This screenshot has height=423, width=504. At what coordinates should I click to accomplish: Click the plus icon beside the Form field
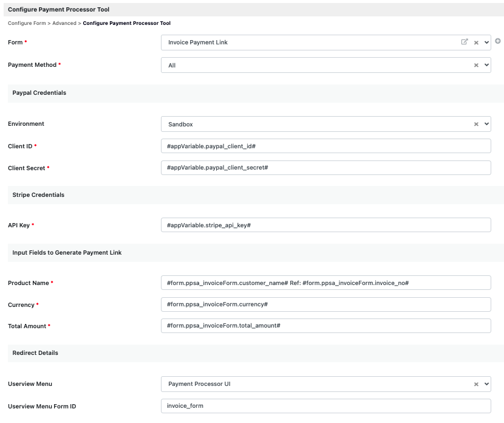tap(498, 41)
